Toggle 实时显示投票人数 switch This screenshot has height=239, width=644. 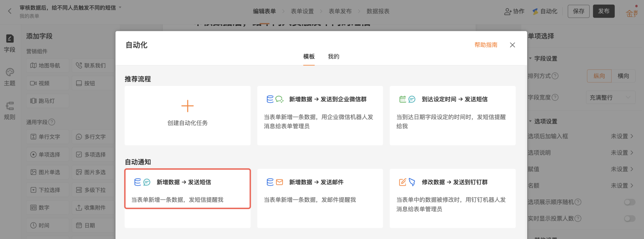click(630, 218)
